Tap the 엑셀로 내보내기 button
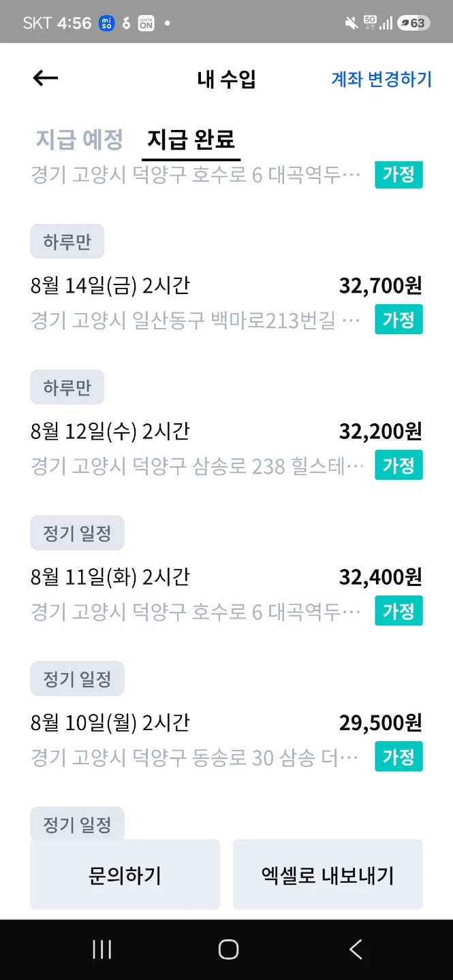Viewport: 453px width, 980px height. 328,875
